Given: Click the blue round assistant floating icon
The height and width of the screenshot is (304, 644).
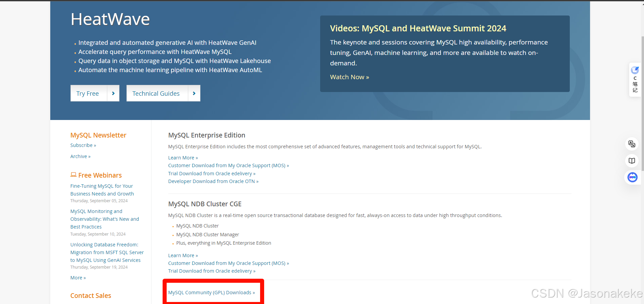Looking at the screenshot, I should [632, 177].
